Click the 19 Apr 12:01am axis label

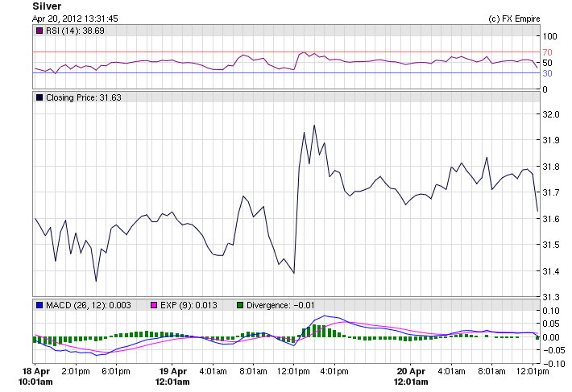pyautogui.click(x=173, y=376)
